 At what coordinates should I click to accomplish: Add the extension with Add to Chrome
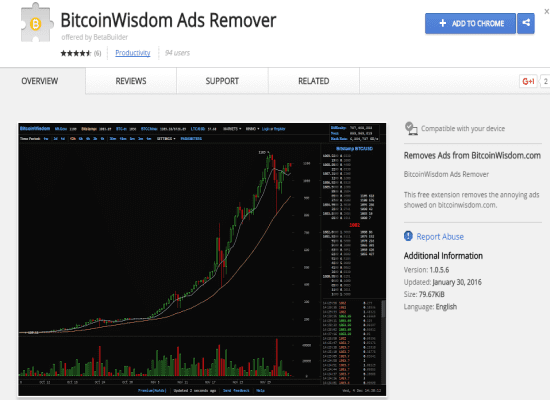(470, 23)
